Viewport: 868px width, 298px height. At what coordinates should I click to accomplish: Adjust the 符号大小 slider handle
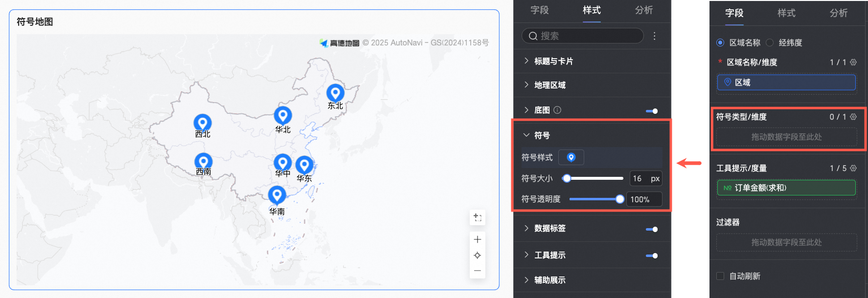click(x=567, y=178)
